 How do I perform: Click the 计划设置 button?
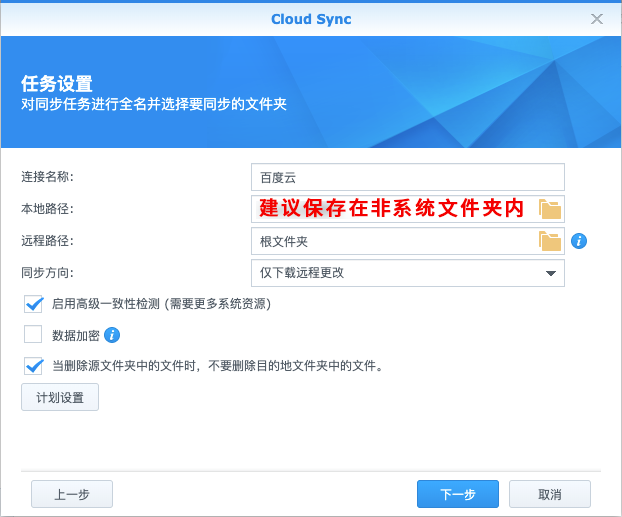tap(60, 397)
